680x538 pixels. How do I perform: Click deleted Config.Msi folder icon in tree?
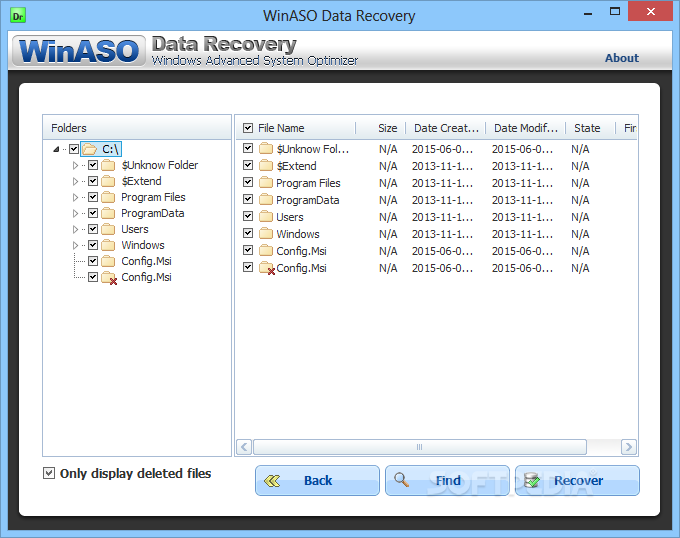coord(109,277)
